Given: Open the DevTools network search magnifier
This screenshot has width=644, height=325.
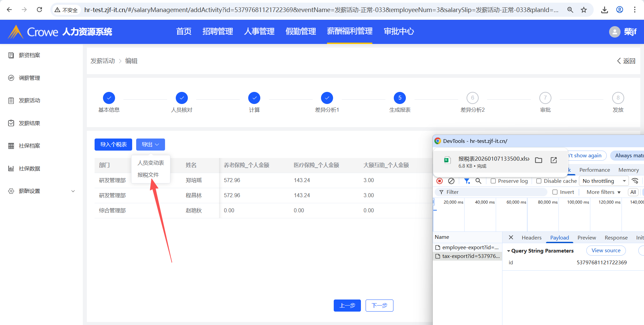Looking at the screenshot, I should pyautogui.click(x=478, y=181).
